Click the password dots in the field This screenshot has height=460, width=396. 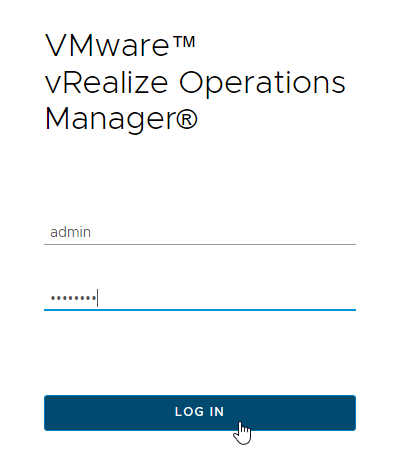coord(73,298)
